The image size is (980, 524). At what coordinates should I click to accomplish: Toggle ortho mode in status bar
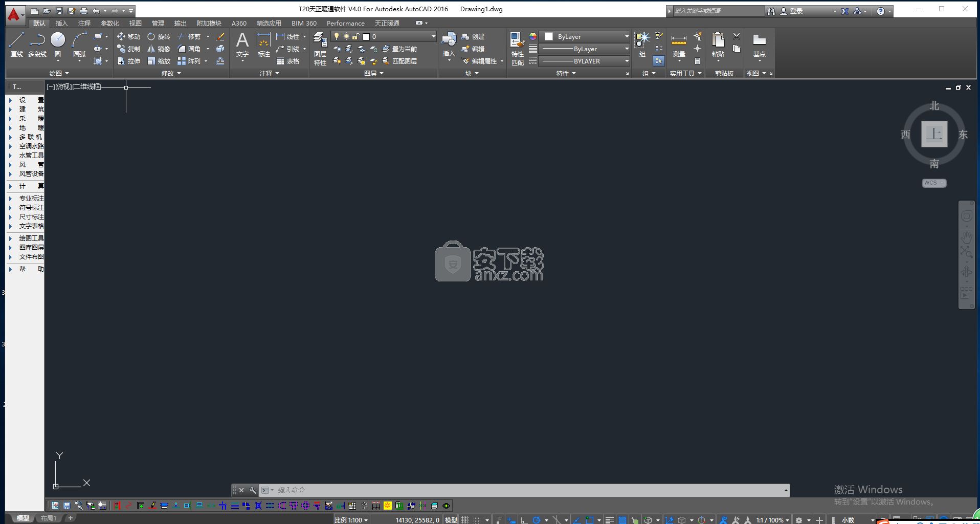(x=524, y=520)
